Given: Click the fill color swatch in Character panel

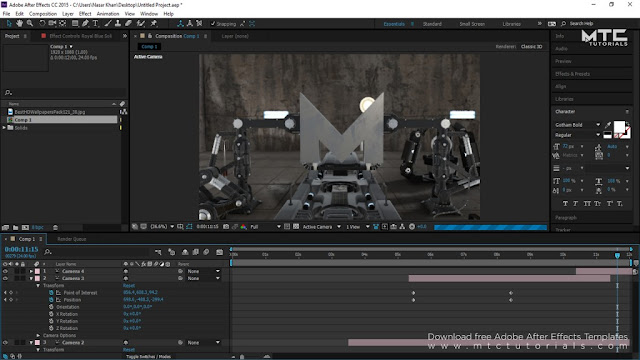Looking at the screenshot, I should click(619, 127).
